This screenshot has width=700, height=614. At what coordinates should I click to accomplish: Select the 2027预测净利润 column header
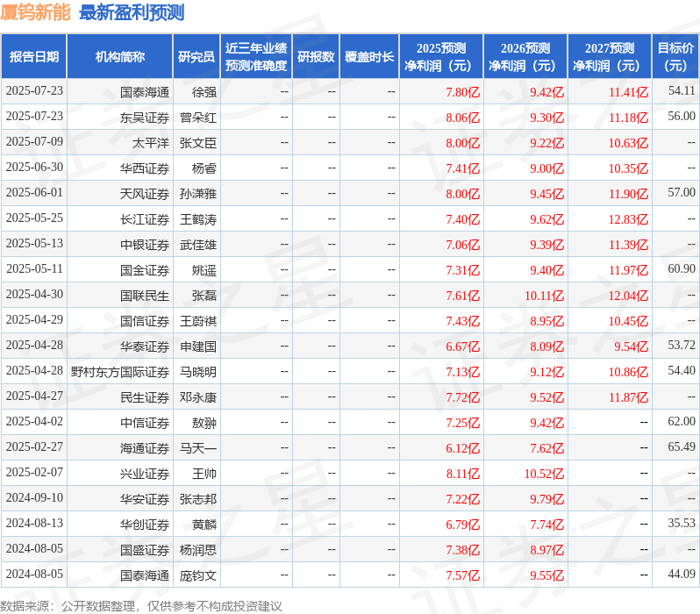(x=610, y=57)
